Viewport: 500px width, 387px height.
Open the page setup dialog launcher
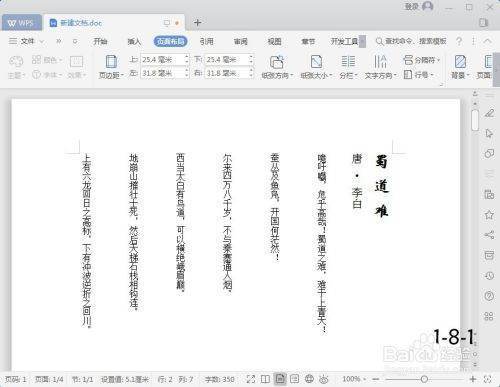point(441,85)
